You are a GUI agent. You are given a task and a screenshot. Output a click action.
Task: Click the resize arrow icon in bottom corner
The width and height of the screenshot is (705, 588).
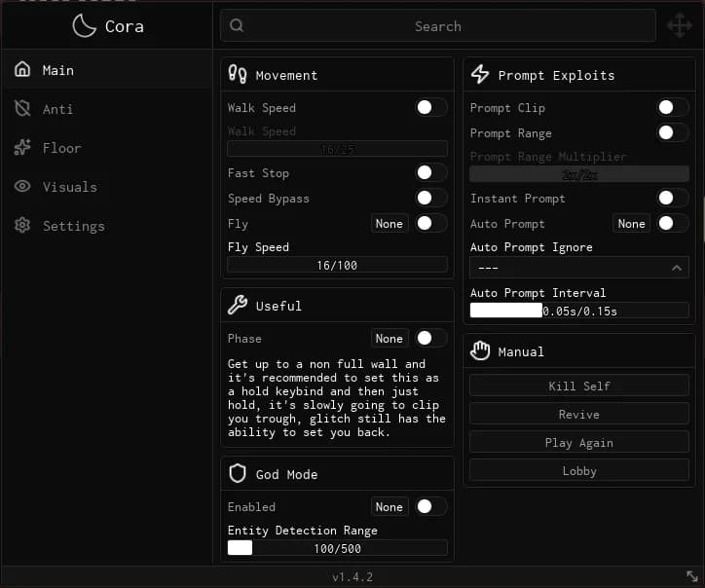click(x=692, y=576)
